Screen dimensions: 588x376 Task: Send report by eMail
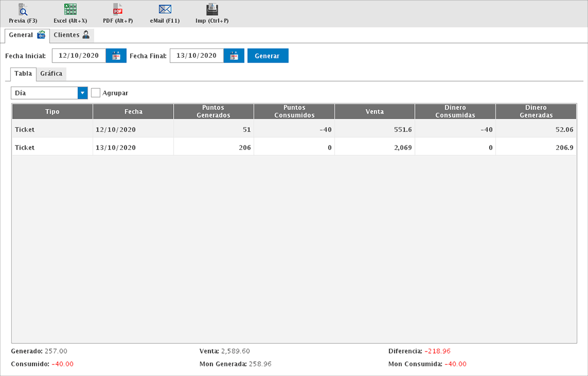tap(165, 13)
